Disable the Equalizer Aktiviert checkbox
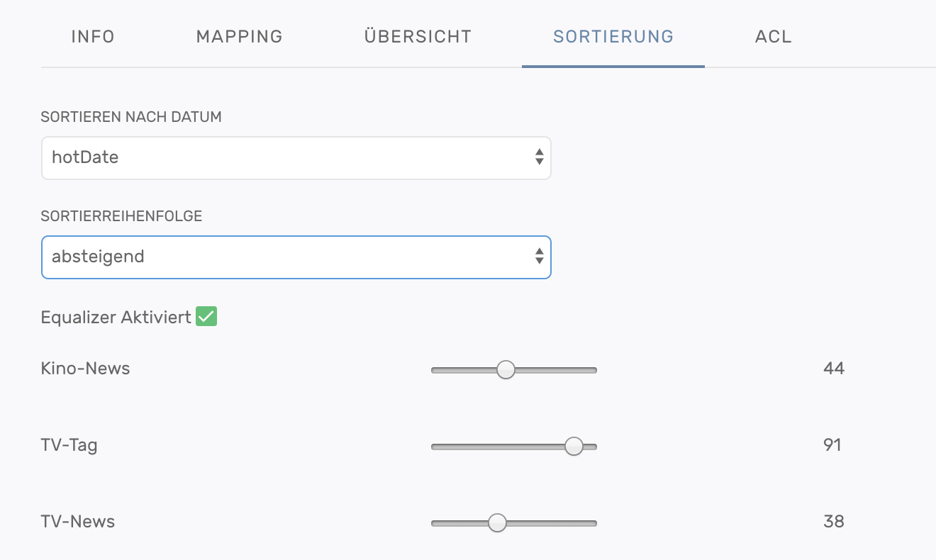Image resolution: width=936 pixels, height=560 pixels. click(x=206, y=317)
